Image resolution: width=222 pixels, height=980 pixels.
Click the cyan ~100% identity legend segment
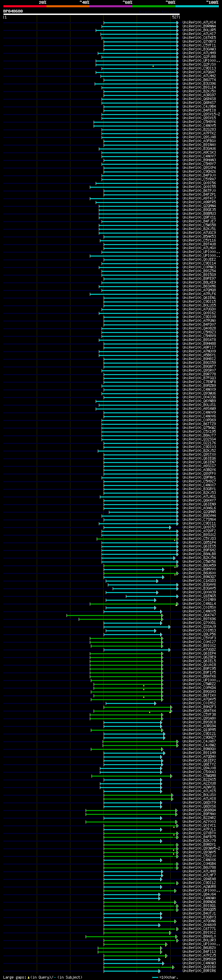197,7
